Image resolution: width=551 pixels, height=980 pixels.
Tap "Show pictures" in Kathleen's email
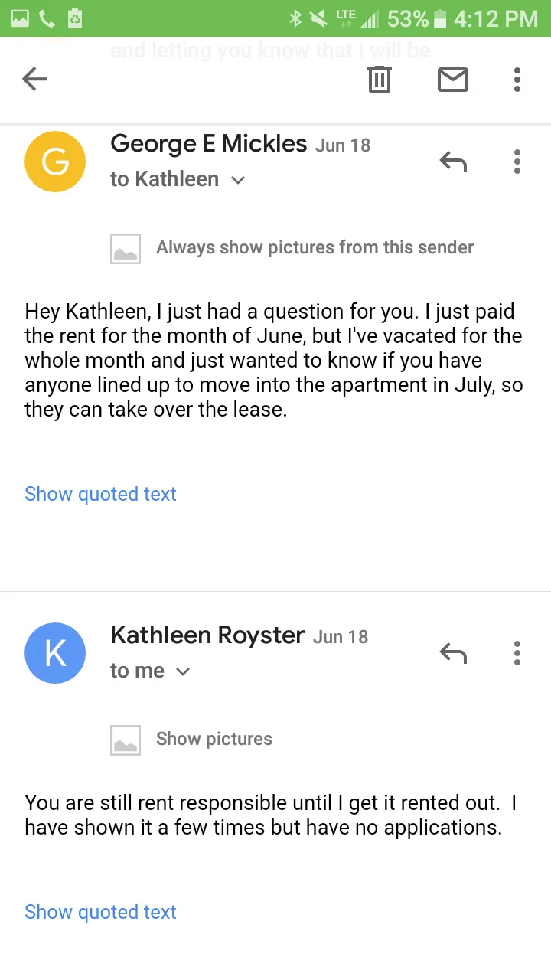point(214,739)
